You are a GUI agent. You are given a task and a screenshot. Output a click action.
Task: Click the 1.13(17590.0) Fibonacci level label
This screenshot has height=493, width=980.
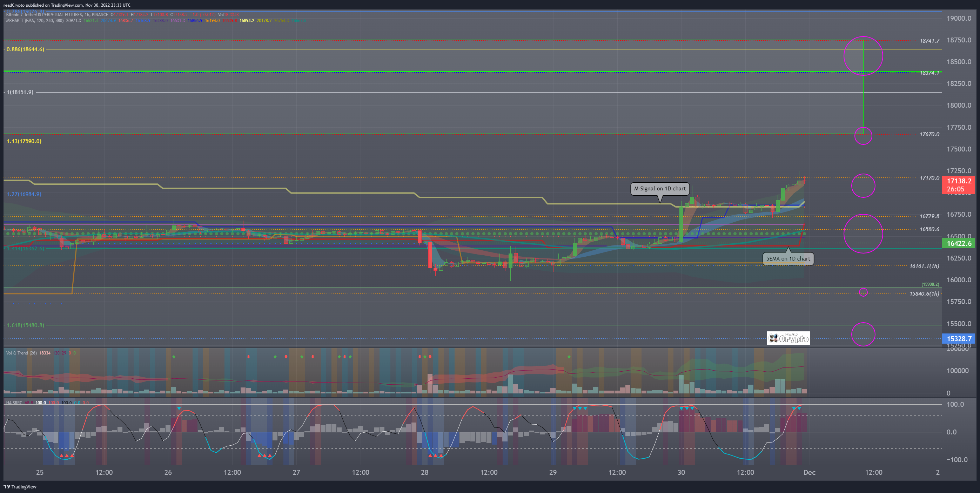pyautogui.click(x=24, y=141)
